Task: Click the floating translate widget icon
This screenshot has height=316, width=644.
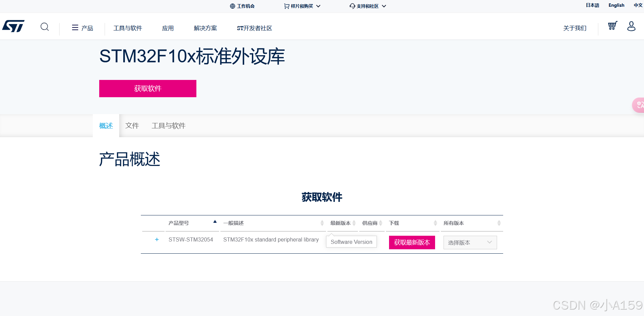Action: [639, 105]
